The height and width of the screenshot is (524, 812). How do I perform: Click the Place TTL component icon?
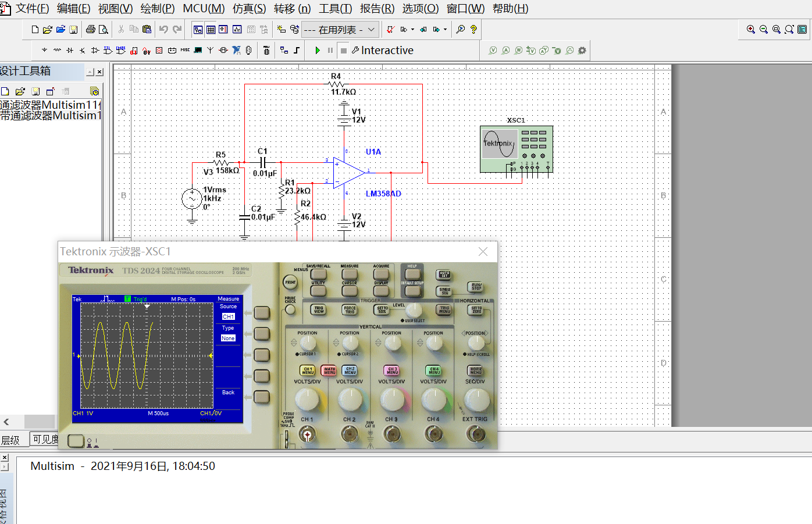point(108,51)
